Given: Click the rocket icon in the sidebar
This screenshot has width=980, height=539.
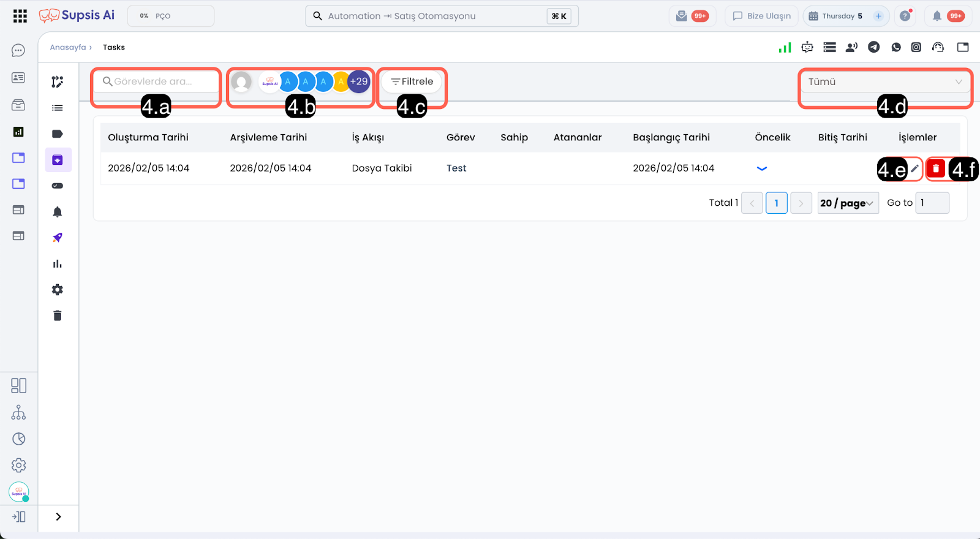Looking at the screenshot, I should (58, 238).
